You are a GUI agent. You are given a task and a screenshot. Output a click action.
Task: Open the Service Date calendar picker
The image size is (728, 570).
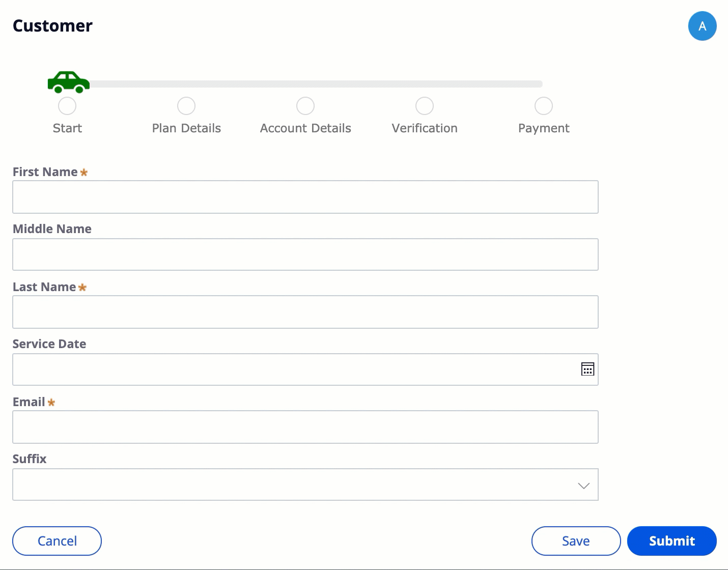[x=587, y=369]
